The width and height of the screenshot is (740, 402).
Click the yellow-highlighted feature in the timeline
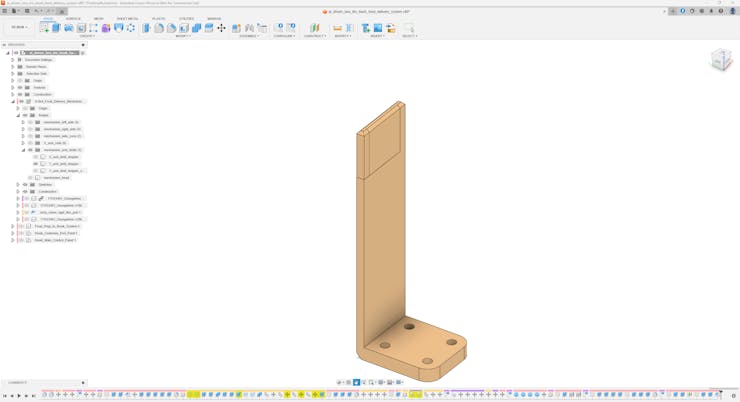(193, 395)
